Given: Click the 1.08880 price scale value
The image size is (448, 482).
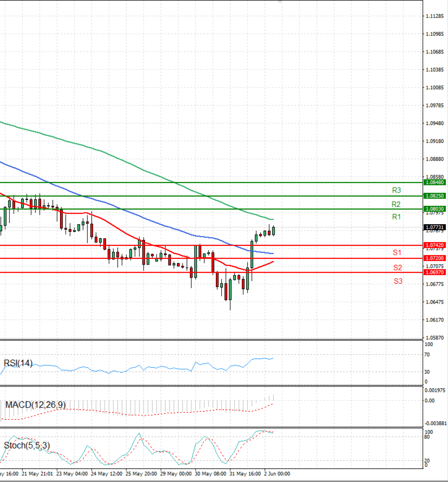Looking at the screenshot, I should click(435, 159).
